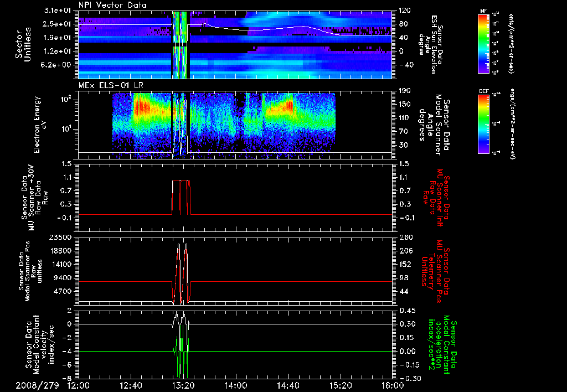Click the 4700 scanner position tick

point(63,291)
